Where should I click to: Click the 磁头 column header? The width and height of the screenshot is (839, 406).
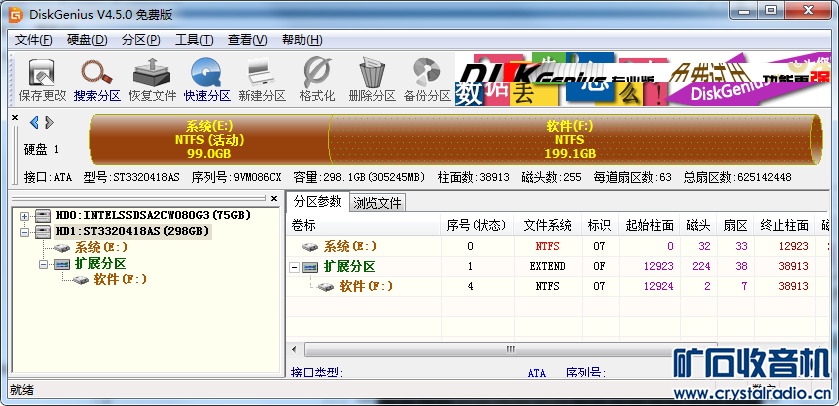(x=698, y=226)
